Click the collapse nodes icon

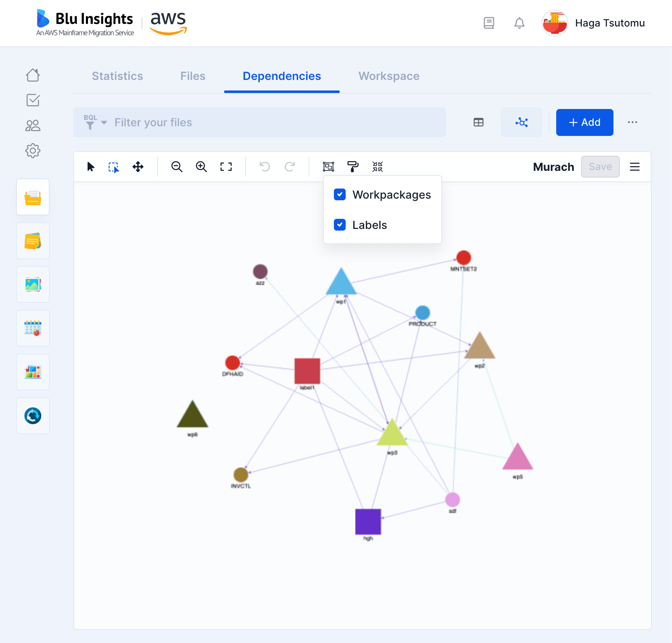[x=378, y=167]
